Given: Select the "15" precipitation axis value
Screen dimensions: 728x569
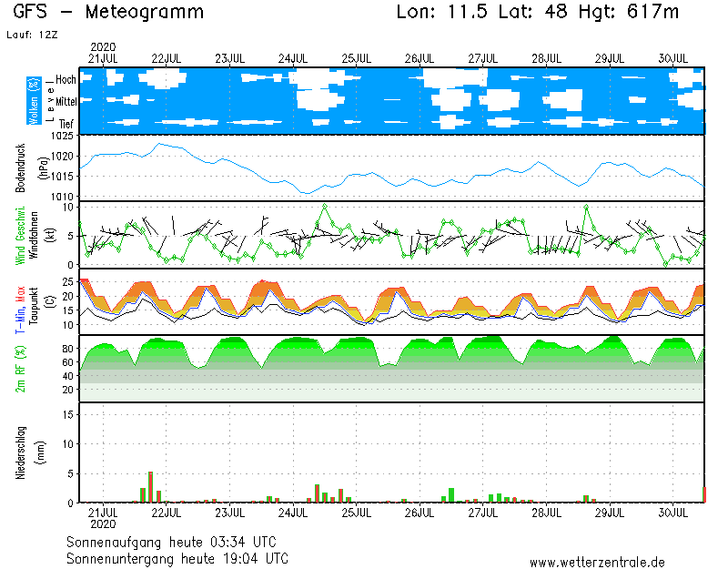Looking at the screenshot, I should click(x=68, y=414).
